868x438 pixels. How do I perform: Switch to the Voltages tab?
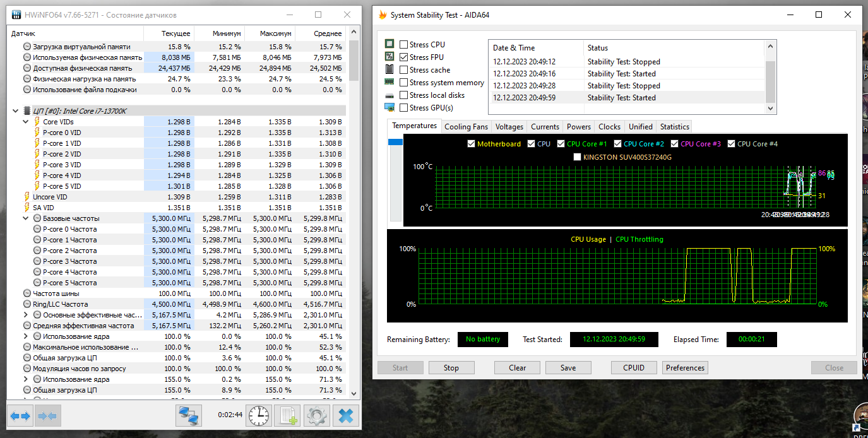pos(509,126)
